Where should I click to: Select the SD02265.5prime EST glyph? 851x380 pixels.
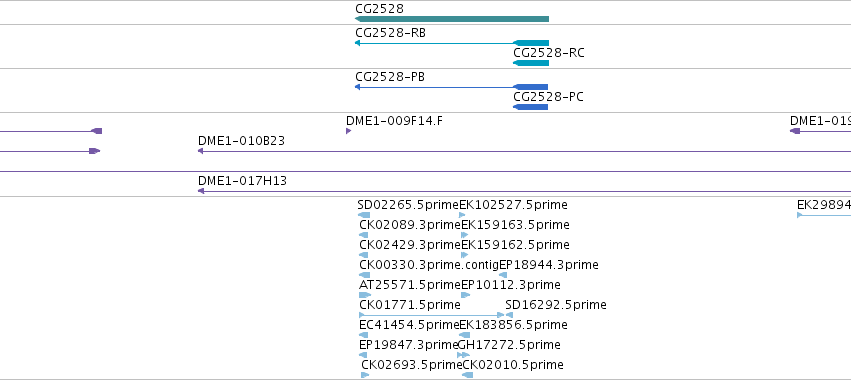coord(364,215)
